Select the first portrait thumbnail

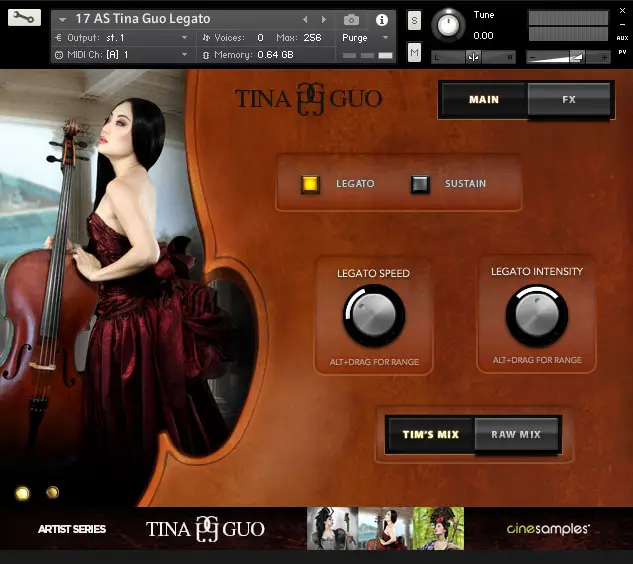pyautogui.click(x=332, y=528)
